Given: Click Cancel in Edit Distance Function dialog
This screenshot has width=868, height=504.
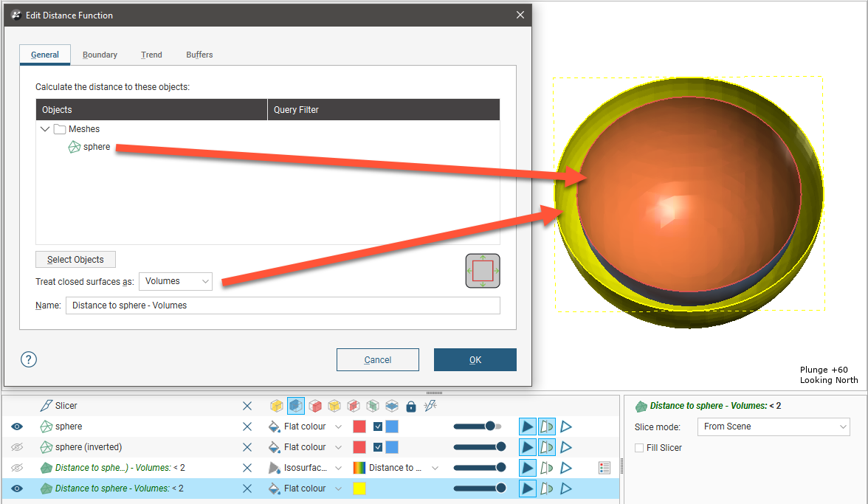Looking at the screenshot, I should pos(378,359).
